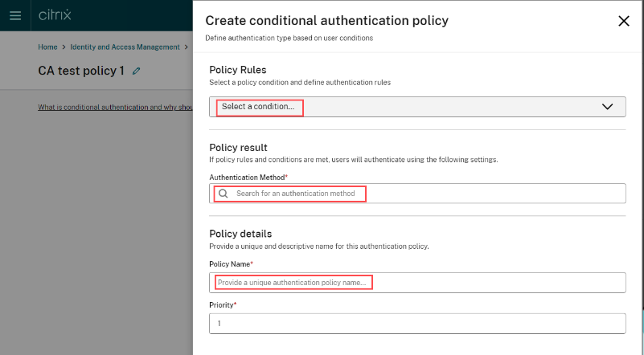Click the Policy Rules section heading
Screen dimensions: 644x355
(237, 70)
